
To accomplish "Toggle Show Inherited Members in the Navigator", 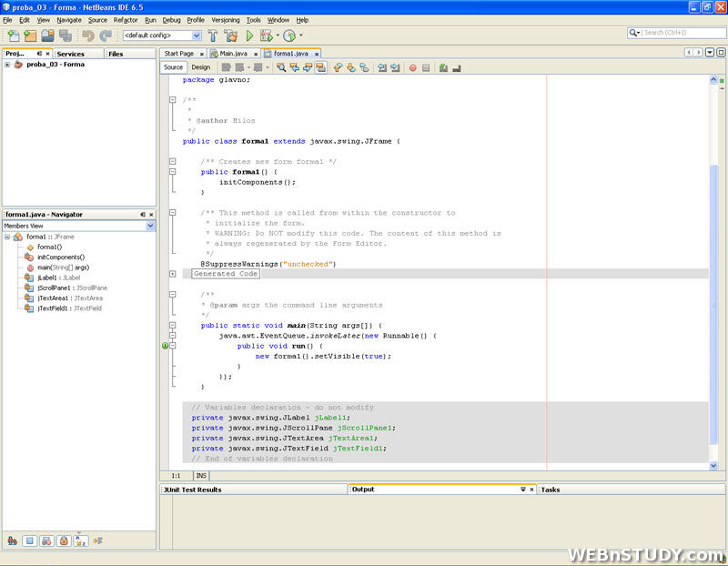I will pyautogui.click(x=13, y=541).
